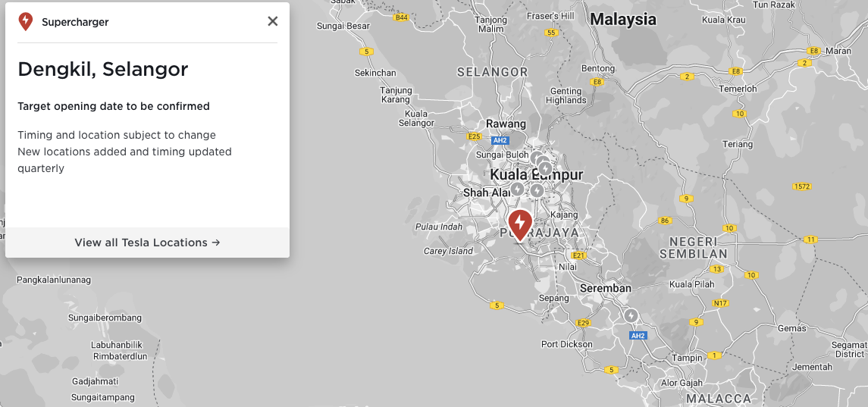Image resolution: width=868 pixels, height=407 pixels.
Task: Select the gray charger pin south of Seremban
Action: (x=631, y=315)
